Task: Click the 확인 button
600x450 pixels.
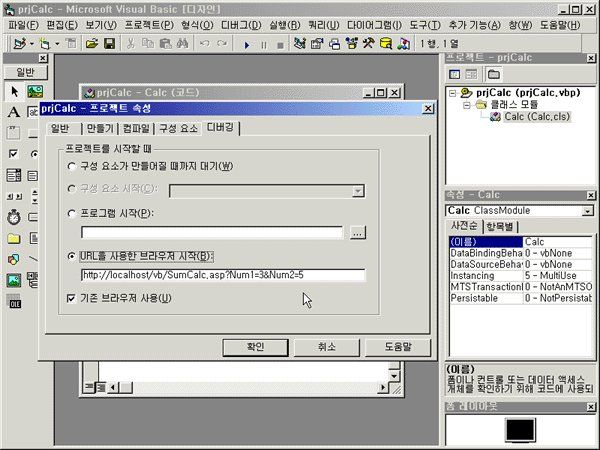Action: [x=255, y=347]
